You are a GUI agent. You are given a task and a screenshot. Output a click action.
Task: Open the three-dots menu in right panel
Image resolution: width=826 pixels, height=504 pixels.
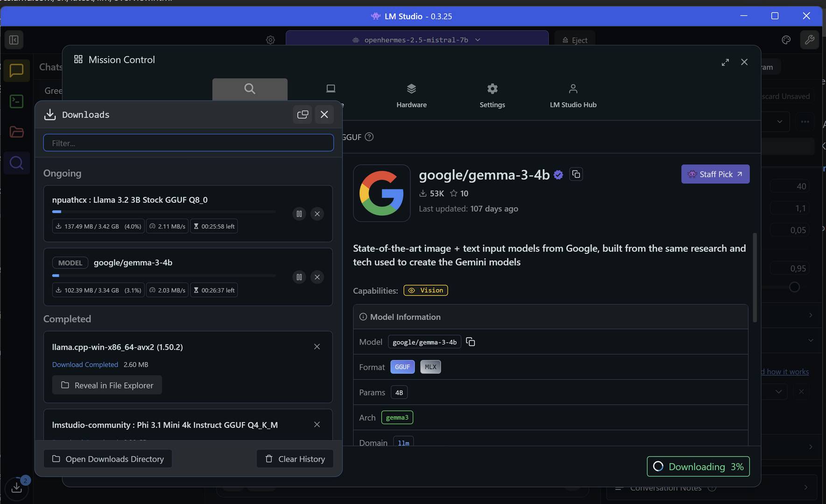(x=805, y=122)
